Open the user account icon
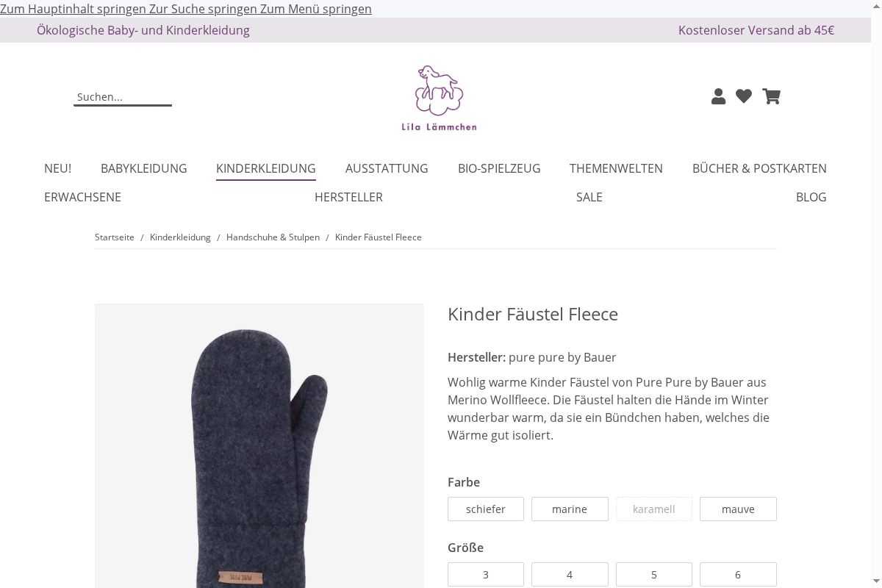 point(718,96)
